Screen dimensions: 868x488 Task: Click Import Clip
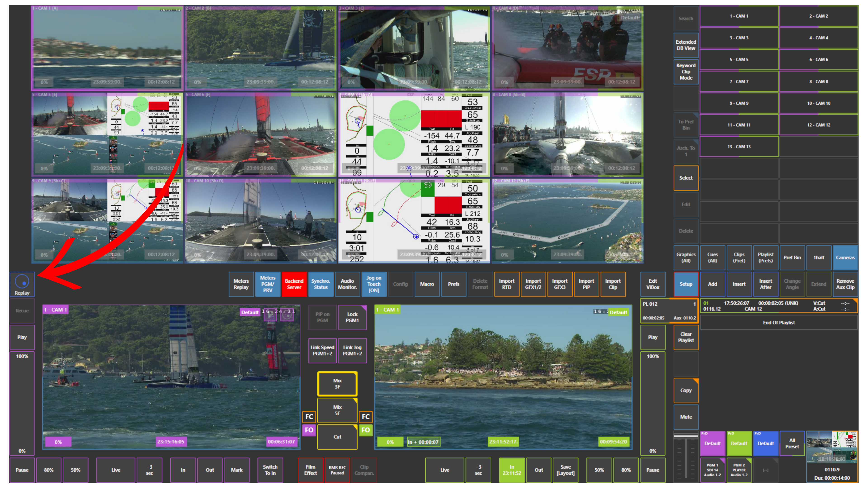613,284
